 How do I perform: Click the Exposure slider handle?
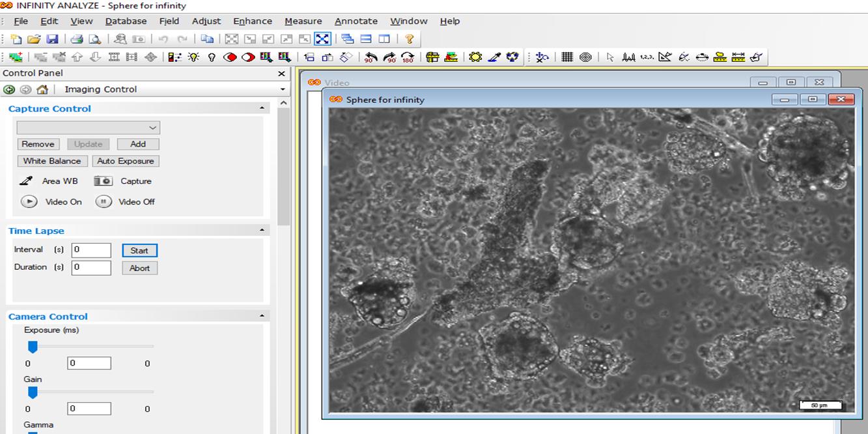32,346
